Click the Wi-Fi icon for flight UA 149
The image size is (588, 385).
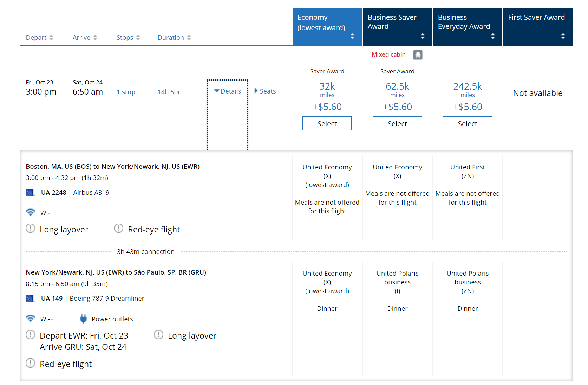tap(31, 319)
